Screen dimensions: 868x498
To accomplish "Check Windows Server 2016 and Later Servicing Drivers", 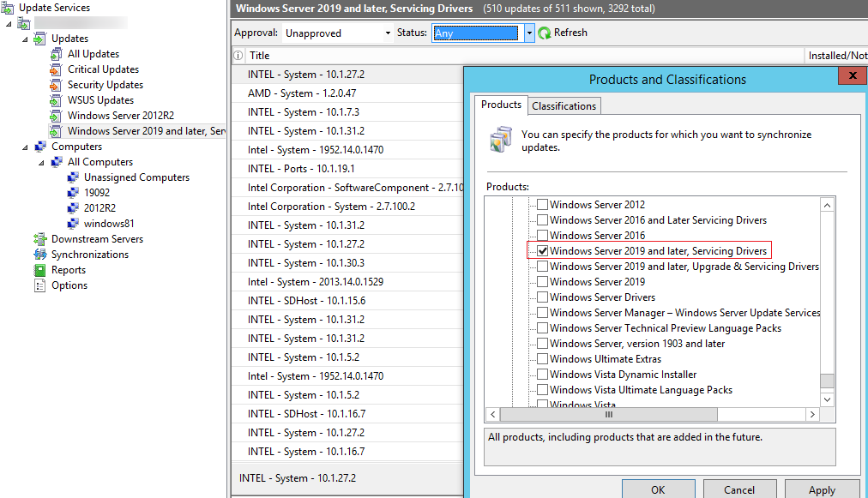I will 542,220.
